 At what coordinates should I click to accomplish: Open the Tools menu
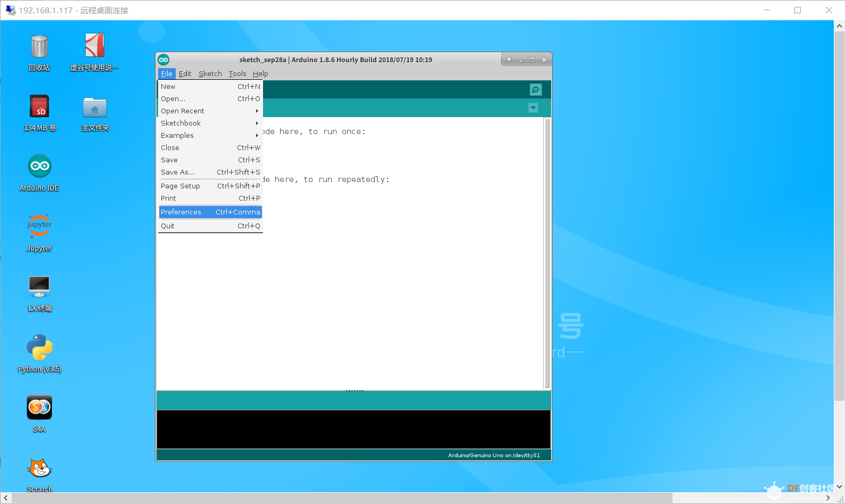[x=237, y=74]
